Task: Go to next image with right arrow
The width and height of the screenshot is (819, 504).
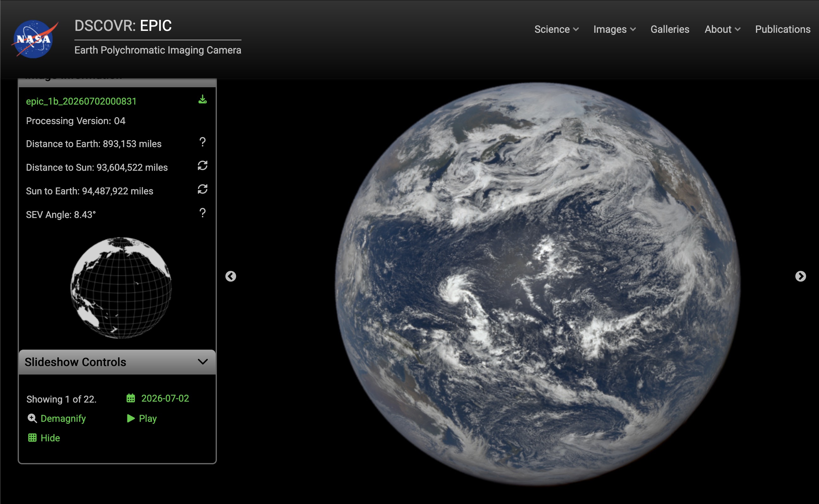Action: (800, 276)
